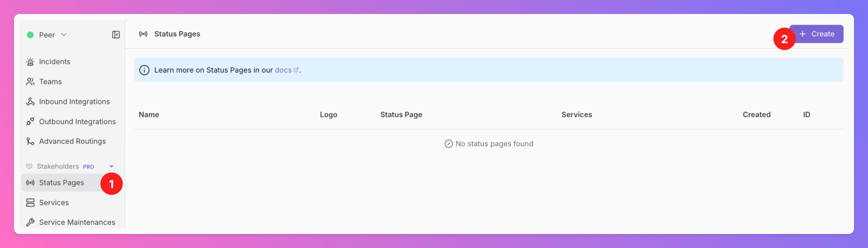868x248 pixels.
Task: Click the Logo column header
Action: [329, 115]
